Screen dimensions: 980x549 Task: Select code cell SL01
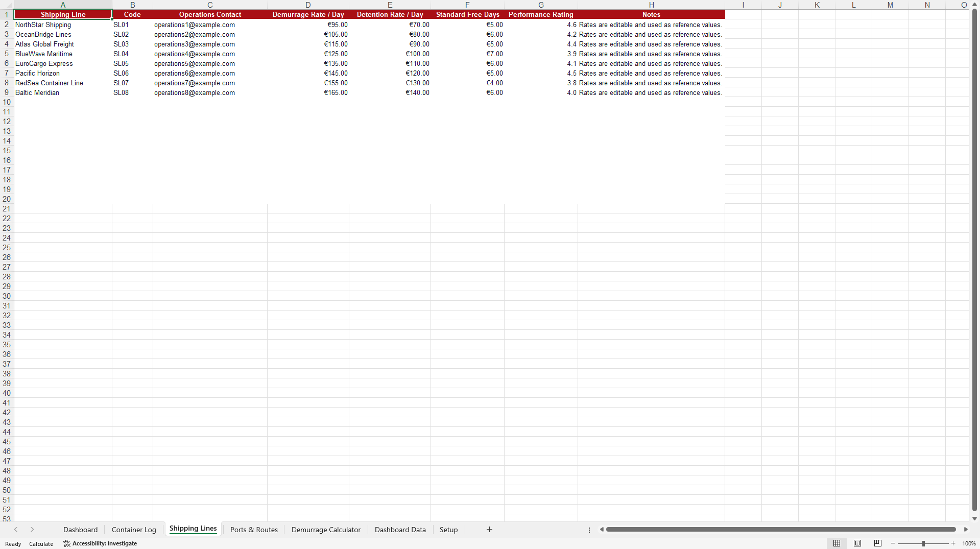(x=132, y=25)
